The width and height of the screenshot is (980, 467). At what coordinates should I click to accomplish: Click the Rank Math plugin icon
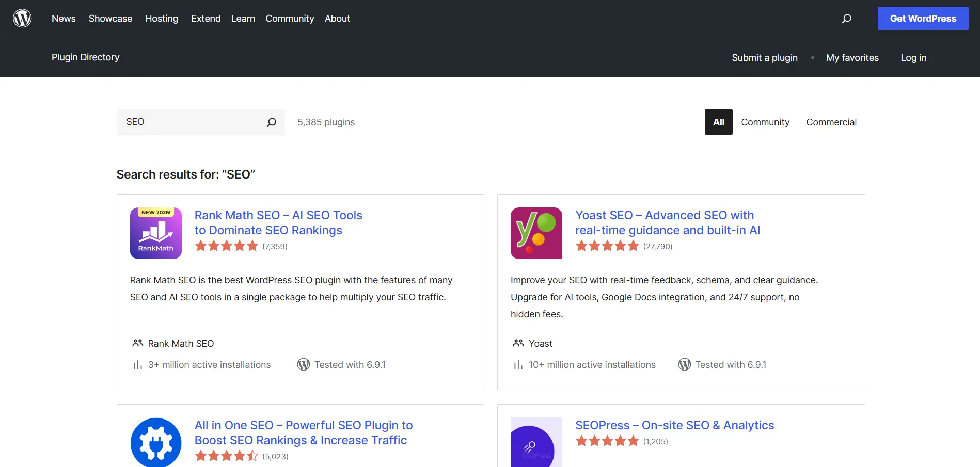click(x=156, y=233)
